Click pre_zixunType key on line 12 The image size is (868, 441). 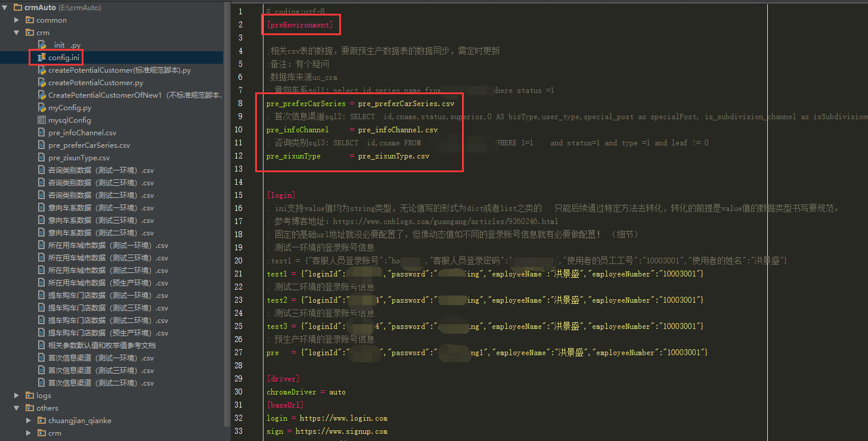tap(293, 156)
